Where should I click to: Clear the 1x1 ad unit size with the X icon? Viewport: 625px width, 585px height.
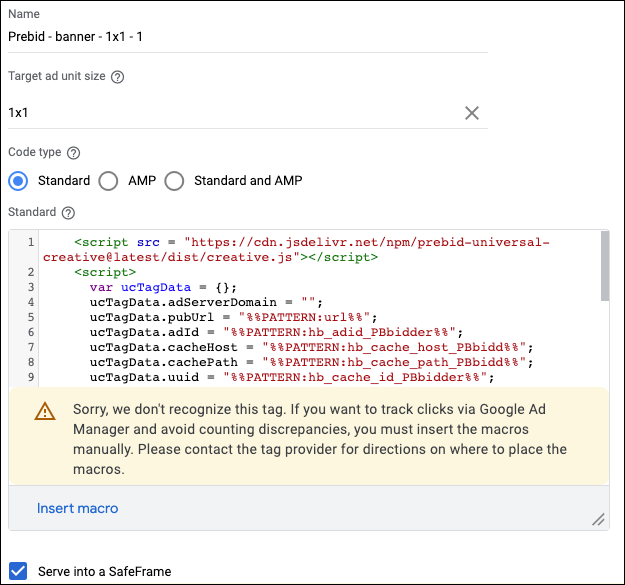pos(472,113)
